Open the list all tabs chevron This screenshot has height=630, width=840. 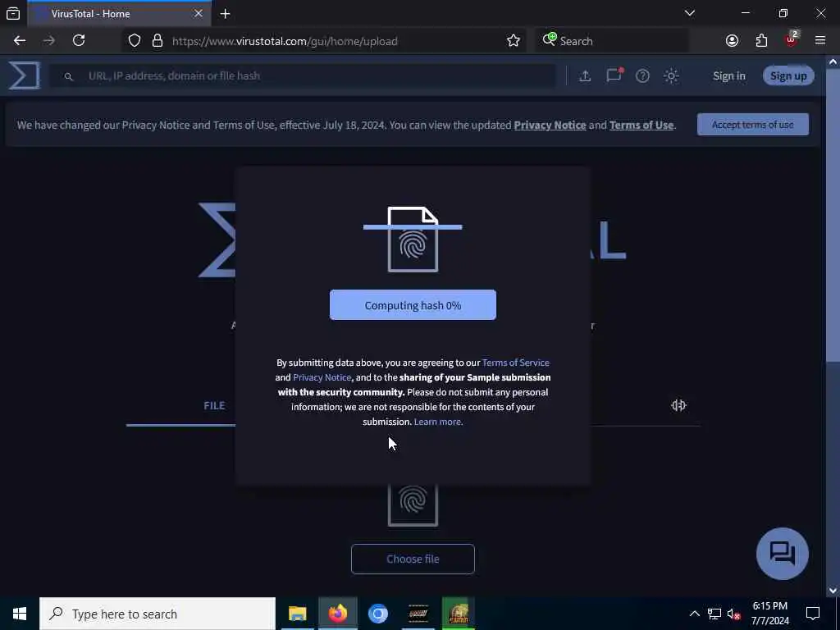click(689, 13)
